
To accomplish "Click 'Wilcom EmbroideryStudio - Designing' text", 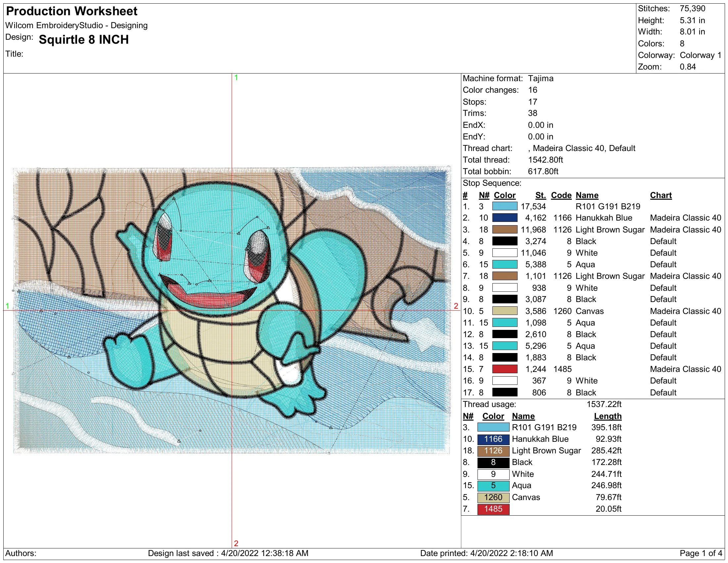I will click(76, 26).
